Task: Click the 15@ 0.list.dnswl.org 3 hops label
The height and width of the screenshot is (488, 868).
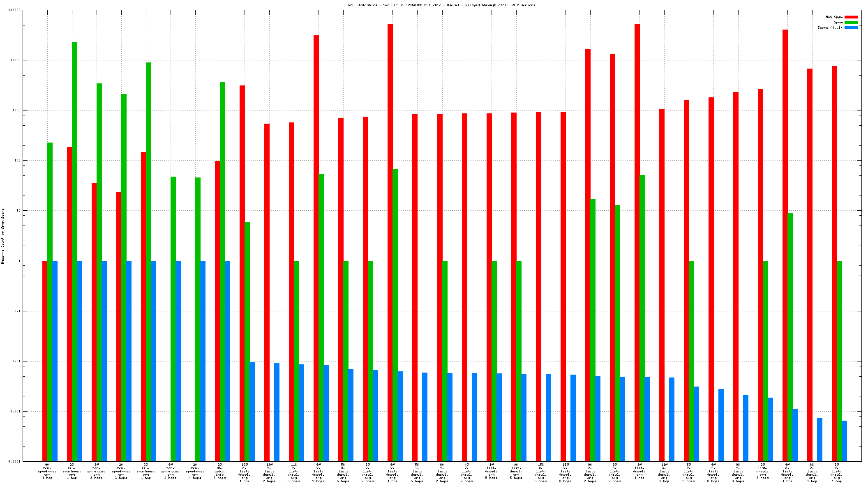Action: pos(540,472)
